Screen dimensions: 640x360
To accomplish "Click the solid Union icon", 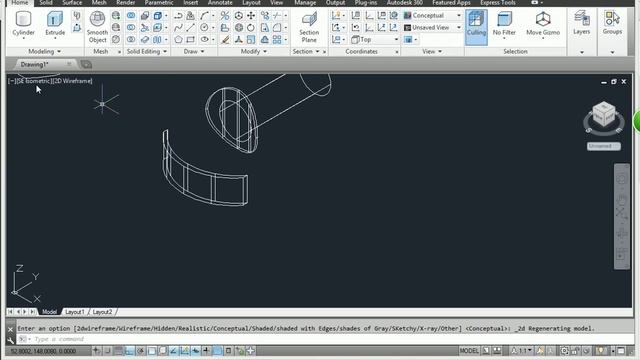I will [131, 16].
